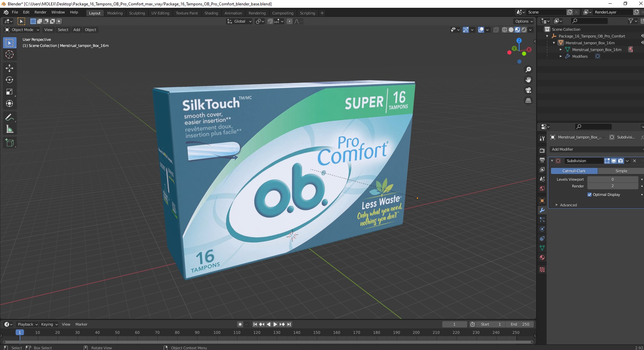
Task: Click the current frame number field
Action: 454,324
